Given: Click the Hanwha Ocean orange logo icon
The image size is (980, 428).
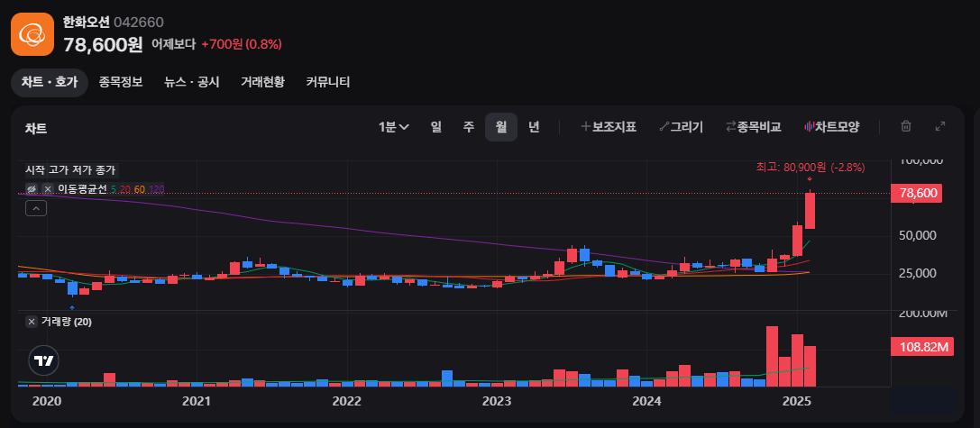Looking at the screenshot, I should [32, 33].
